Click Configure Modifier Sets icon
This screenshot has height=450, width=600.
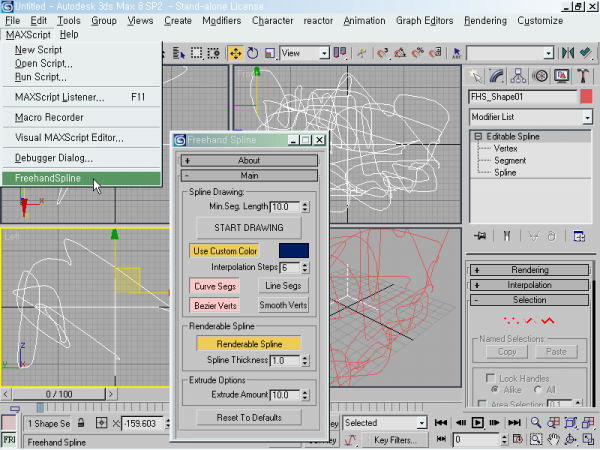click(x=579, y=236)
